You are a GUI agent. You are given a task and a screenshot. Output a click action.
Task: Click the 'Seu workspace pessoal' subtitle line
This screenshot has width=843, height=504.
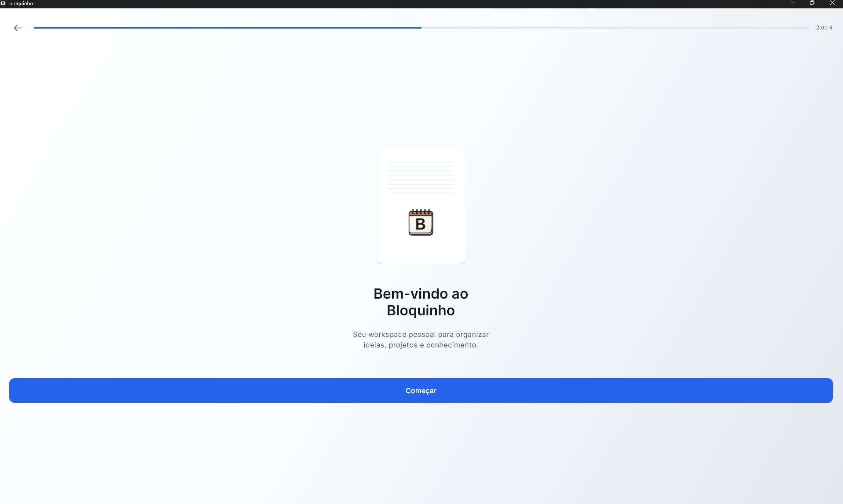tap(421, 335)
